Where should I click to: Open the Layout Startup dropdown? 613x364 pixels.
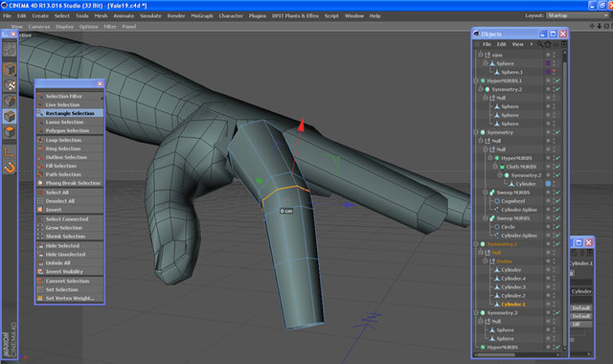[577, 15]
